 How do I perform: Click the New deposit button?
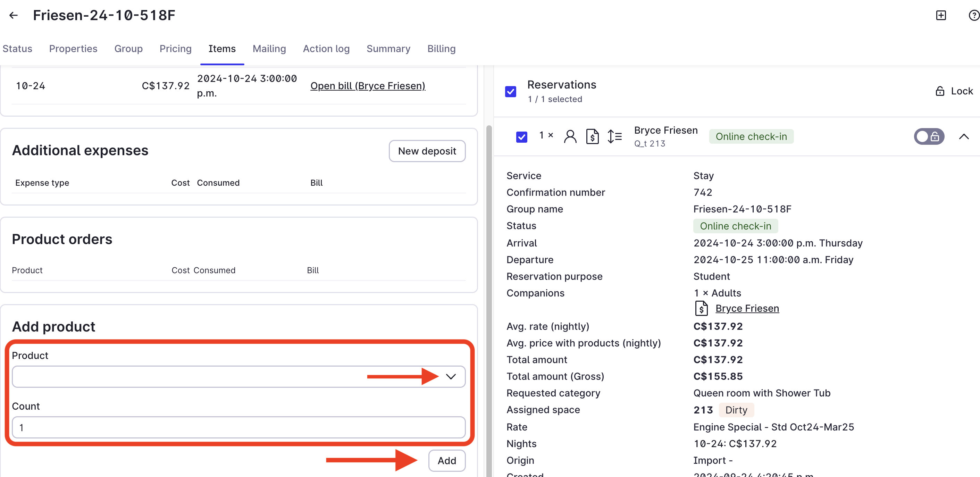pyautogui.click(x=427, y=151)
